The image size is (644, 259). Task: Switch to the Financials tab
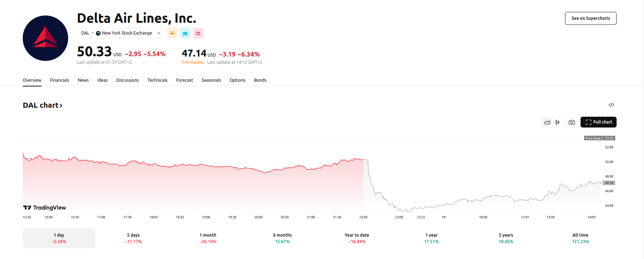pyautogui.click(x=59, y=80)
